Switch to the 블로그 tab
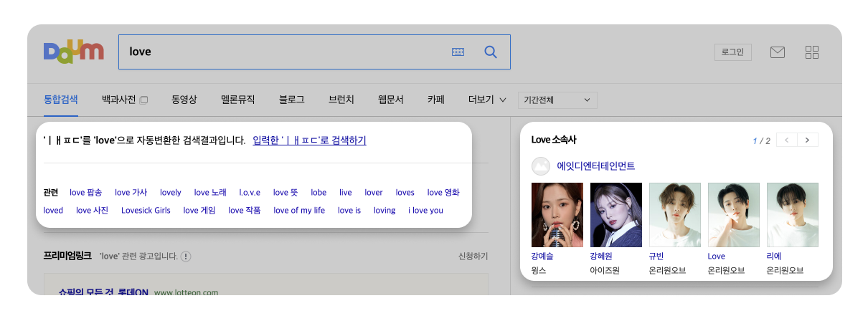This screenshot has height=326, width=868. click(292, 100)
